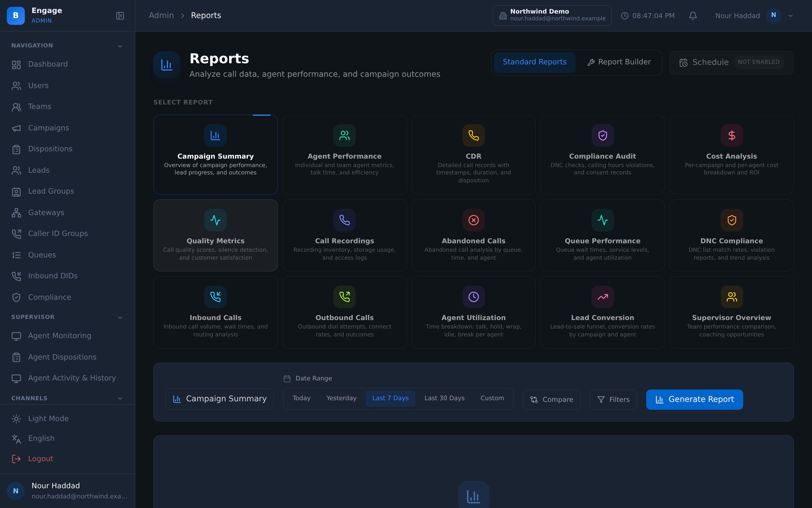Toggle Compare mode
Screen dimensions: 812x508
551,399
